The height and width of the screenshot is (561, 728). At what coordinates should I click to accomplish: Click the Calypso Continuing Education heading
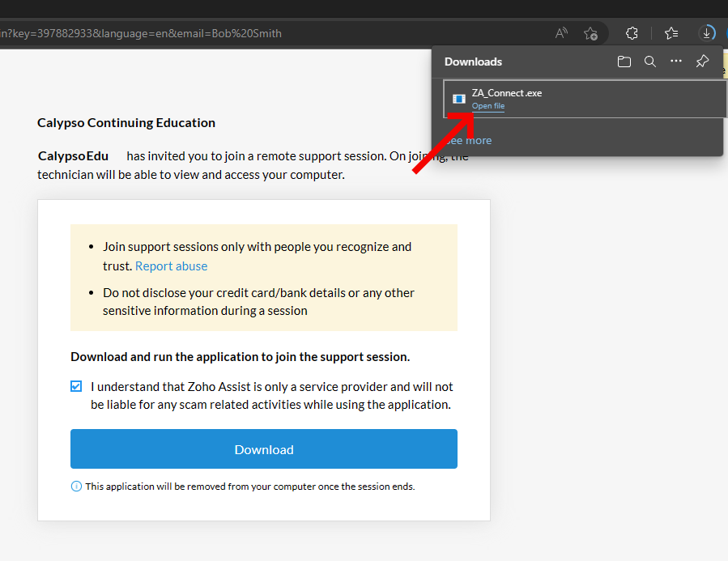coord(126,123)
